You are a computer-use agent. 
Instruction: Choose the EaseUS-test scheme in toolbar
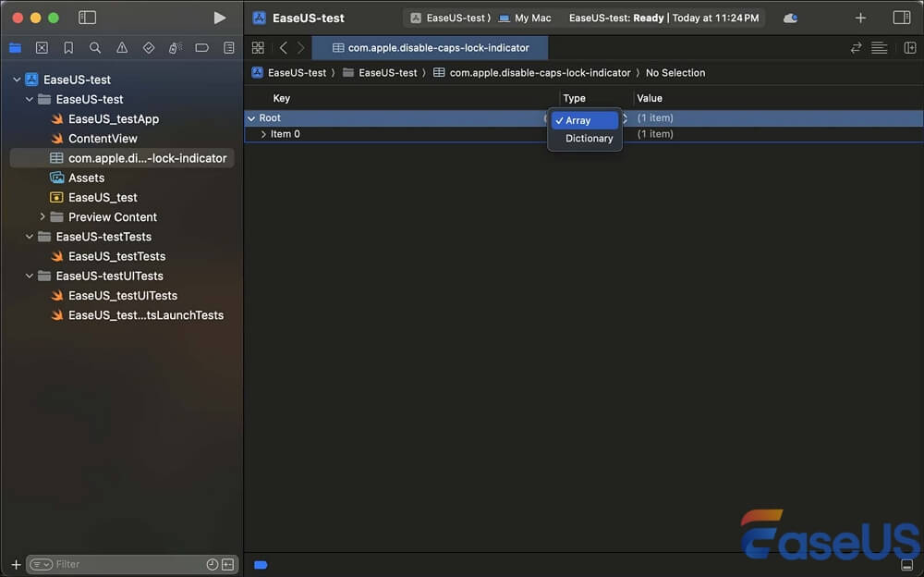click(450, 18)
